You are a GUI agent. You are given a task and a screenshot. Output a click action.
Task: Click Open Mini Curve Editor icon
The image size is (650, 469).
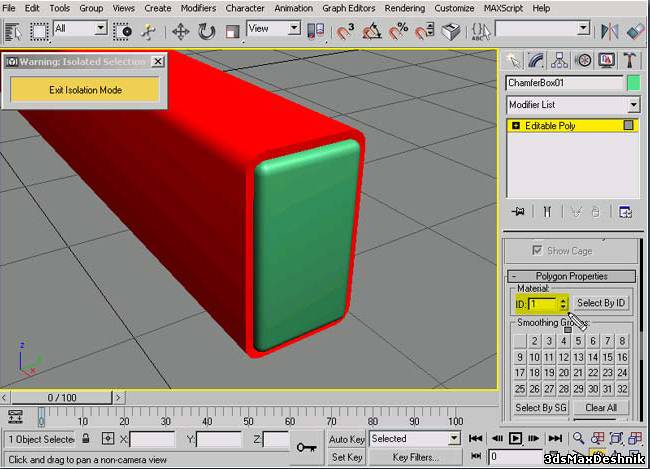coord(15,417)
